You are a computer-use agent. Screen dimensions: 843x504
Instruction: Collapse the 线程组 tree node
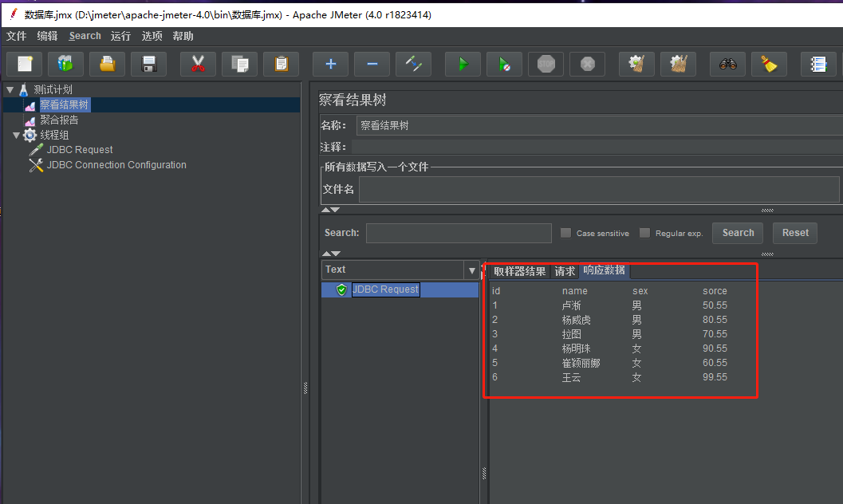pos(17,135)
